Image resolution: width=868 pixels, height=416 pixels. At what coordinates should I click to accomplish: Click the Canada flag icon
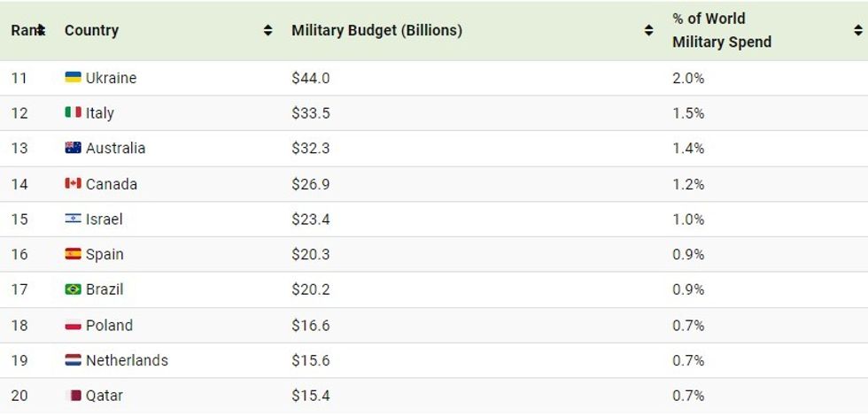coord(73,184)
